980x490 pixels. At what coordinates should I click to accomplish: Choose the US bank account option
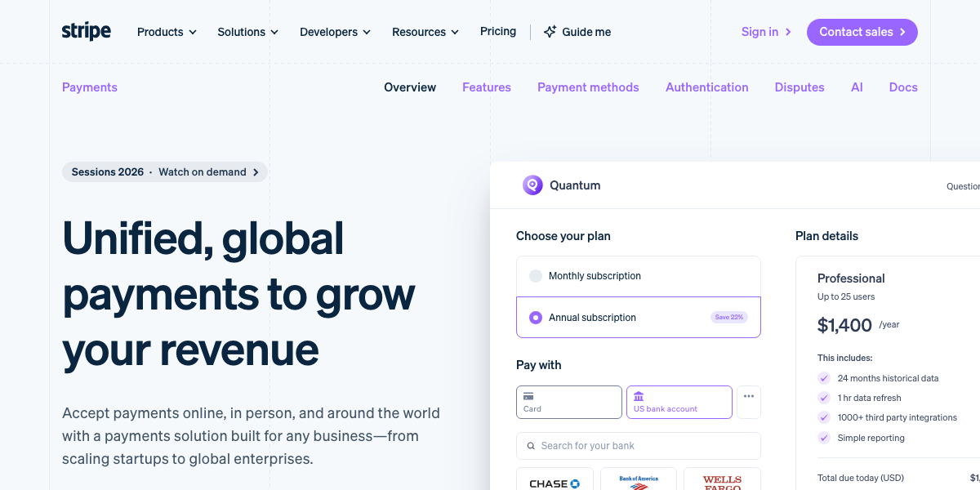point(679,402)
